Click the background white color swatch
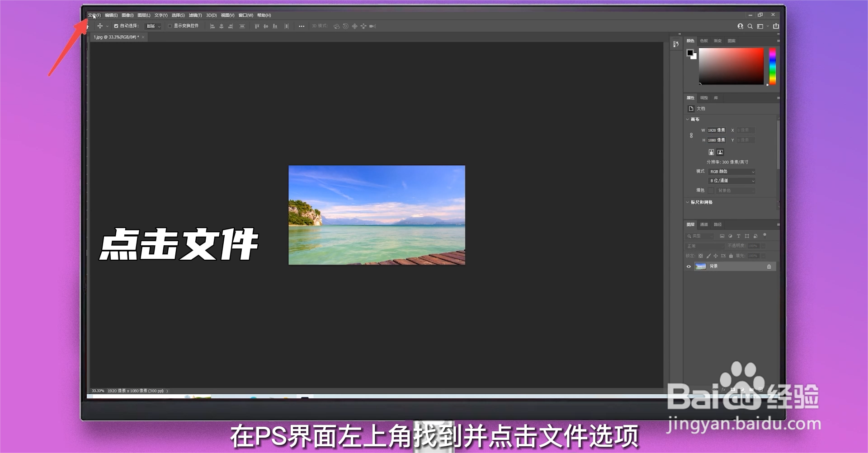 click(694, 57)
